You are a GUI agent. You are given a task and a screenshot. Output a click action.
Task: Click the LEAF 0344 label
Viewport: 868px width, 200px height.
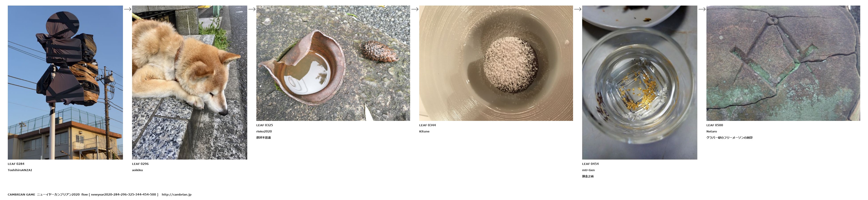[428, 125]
